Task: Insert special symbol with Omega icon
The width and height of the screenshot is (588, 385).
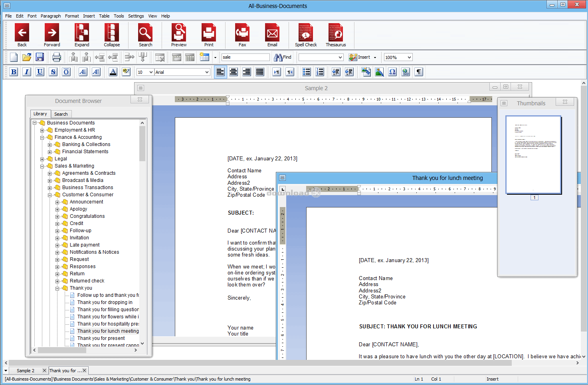Action: [x=392, y=72]
